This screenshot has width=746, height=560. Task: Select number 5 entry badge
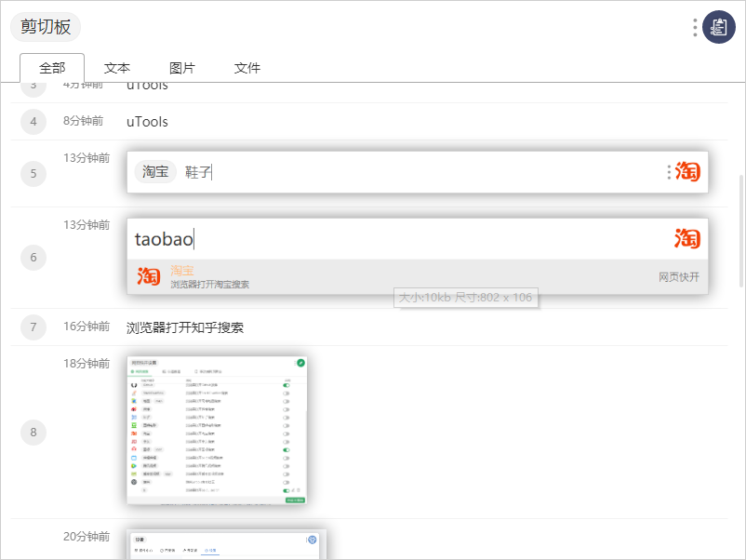[x=33, y=174]
